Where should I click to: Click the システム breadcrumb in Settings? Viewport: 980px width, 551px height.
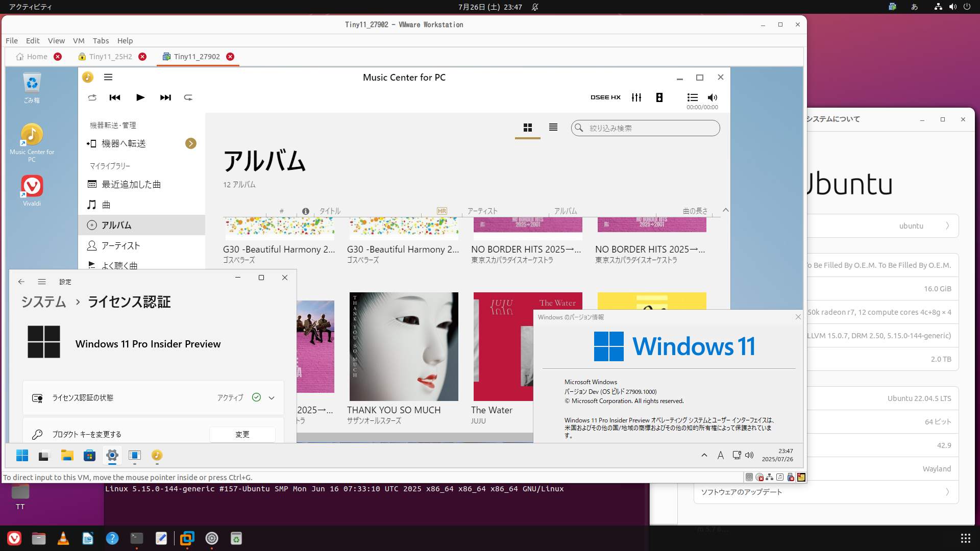coord(43,302)
